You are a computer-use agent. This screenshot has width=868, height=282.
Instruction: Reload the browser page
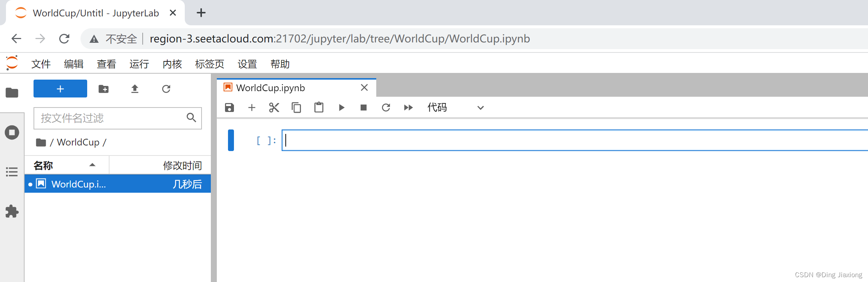[x=64, y=38]
